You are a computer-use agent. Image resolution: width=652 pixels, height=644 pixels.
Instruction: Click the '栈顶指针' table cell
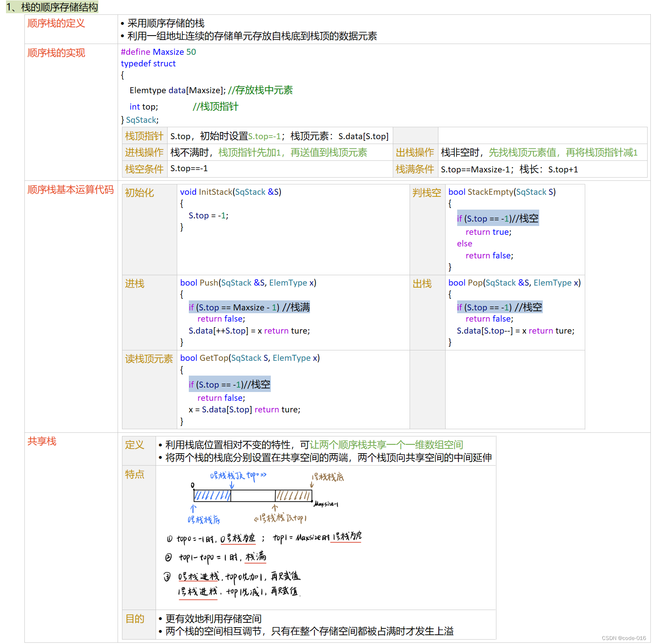pos(144,136)
